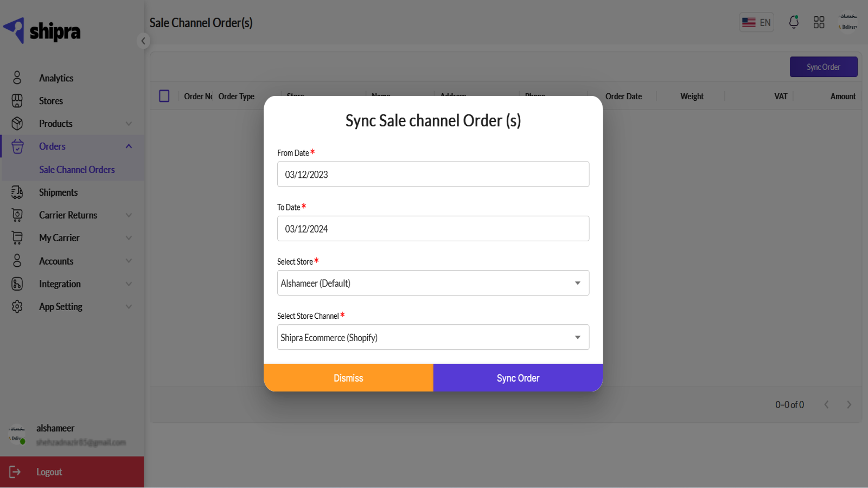Tick the select-all orders checkbox

click(x=164, y=96)
